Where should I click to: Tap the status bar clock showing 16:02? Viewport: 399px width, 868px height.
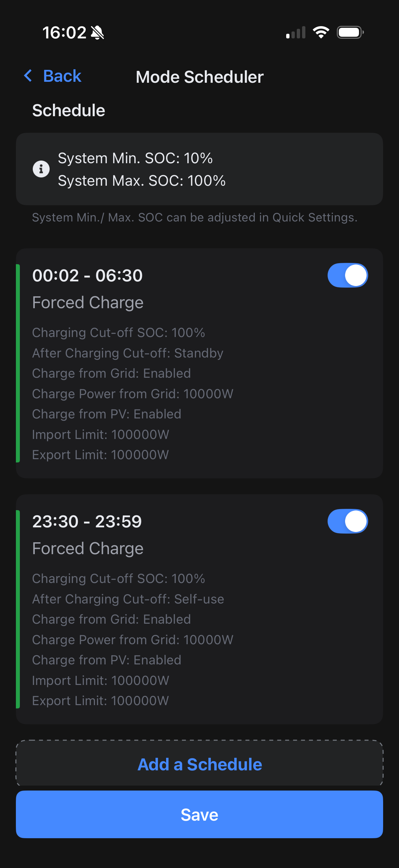tap(64, 33)
